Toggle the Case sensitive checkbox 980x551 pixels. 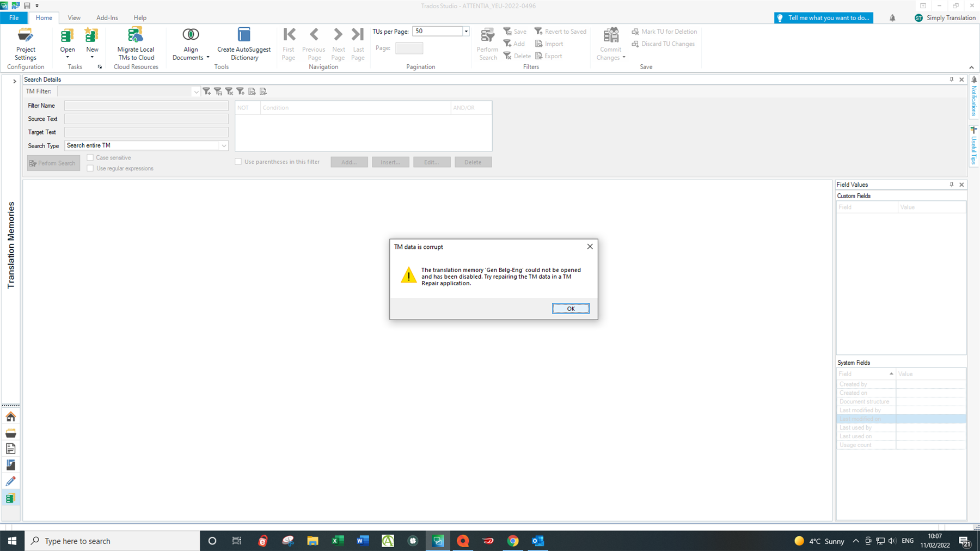click(90, 158)
